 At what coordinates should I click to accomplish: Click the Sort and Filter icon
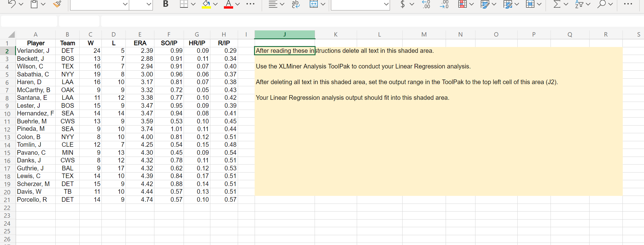coord(579,4)
